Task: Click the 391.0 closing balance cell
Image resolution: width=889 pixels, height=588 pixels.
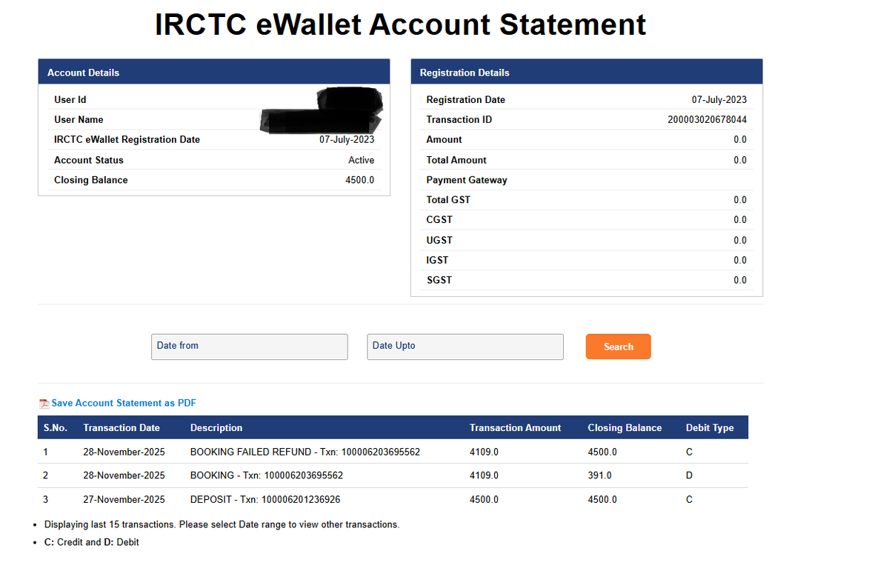Action: click(x=599, y=475)
